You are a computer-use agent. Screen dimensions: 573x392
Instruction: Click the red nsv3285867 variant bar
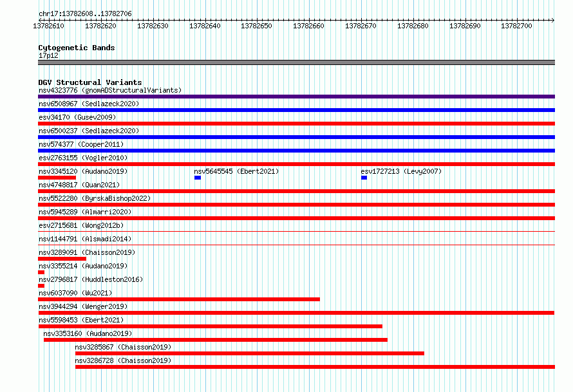pos(250,353)
